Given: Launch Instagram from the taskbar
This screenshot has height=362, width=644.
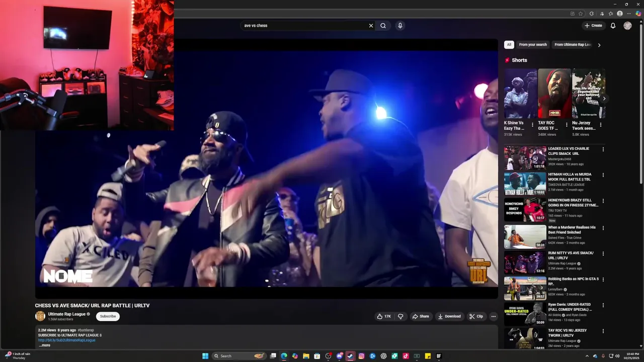Looking at the screenshot, I should [x=361, y=356].
